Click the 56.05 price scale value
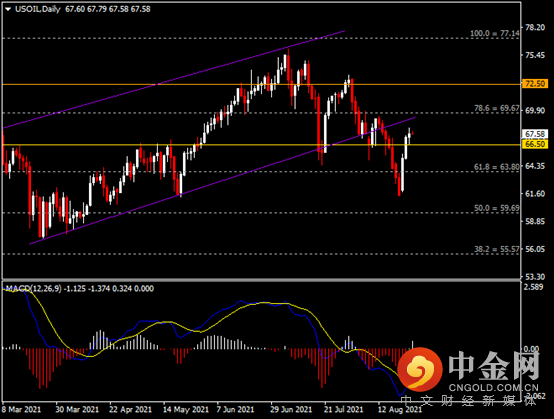Screen dimensions: 554x419 click(x=535, y=249)
